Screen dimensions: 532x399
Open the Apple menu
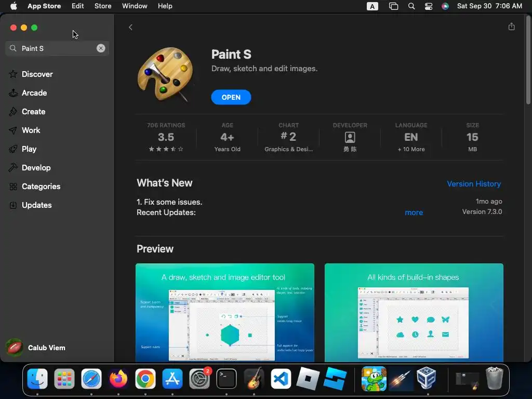[14, 6]
